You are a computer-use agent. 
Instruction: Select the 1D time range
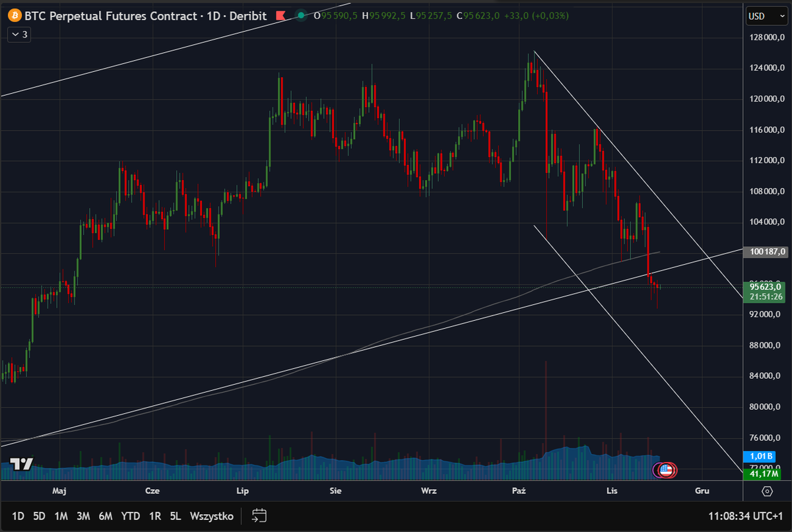[x=18, y=516]
